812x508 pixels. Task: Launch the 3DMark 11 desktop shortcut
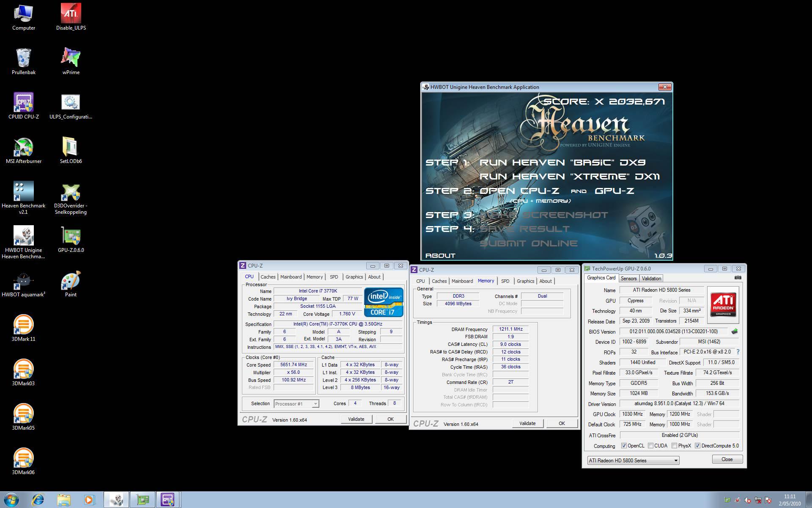click(24, 329)
